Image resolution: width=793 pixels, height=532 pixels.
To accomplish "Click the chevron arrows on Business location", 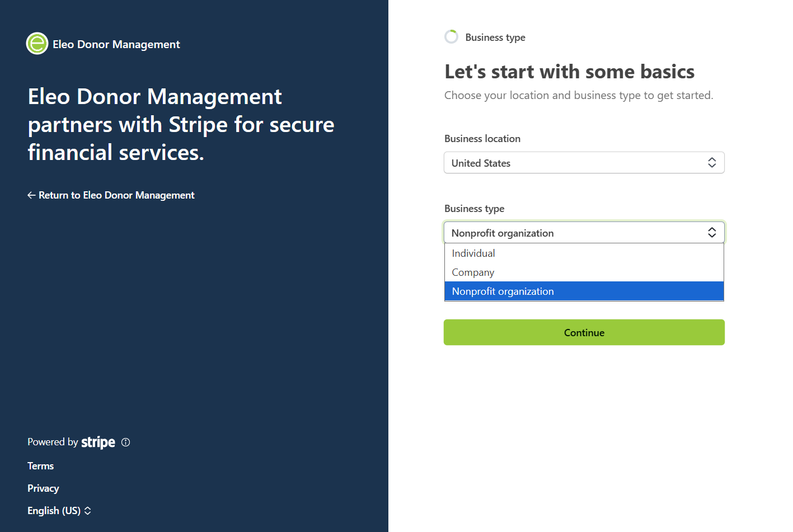I will coord(712,163).
